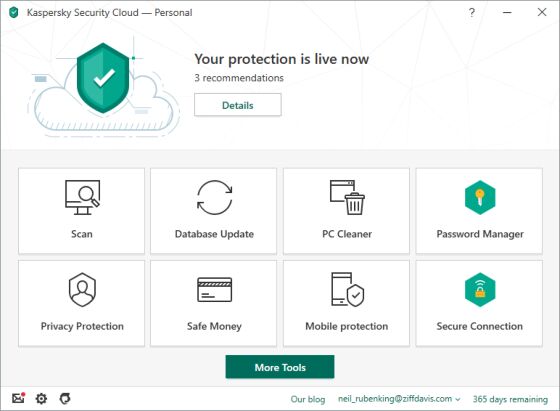The height and width of the screenshot is (411, 560).
Task: Close the Kaspersky Security Cloud window
Action: tap(542, 12)
